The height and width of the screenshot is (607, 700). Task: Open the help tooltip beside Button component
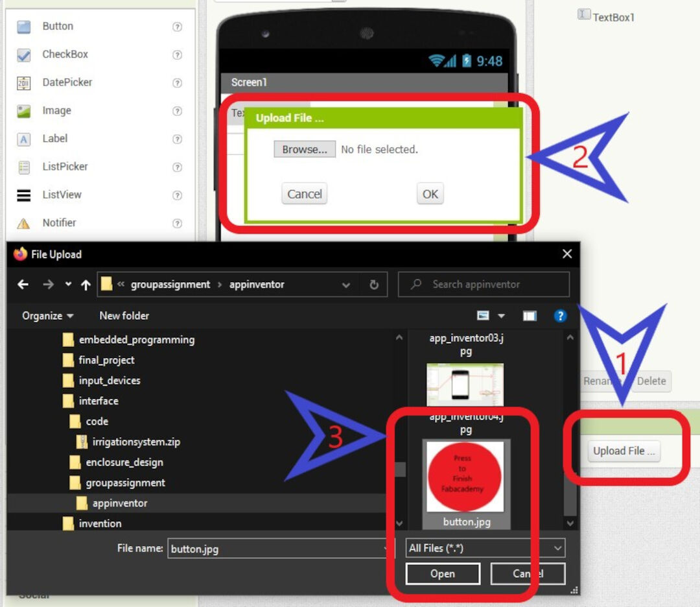coord(177,27)
